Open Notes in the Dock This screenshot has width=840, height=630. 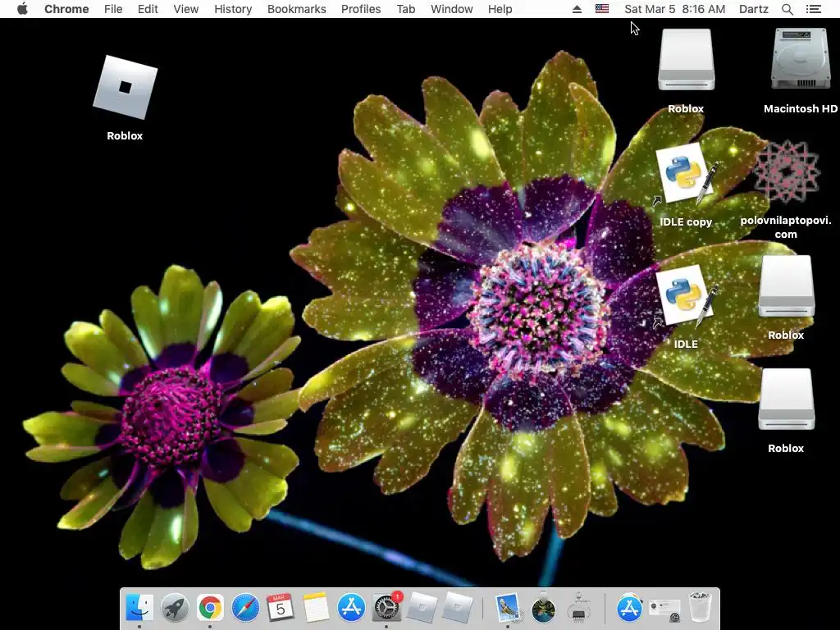pos(316,608)
